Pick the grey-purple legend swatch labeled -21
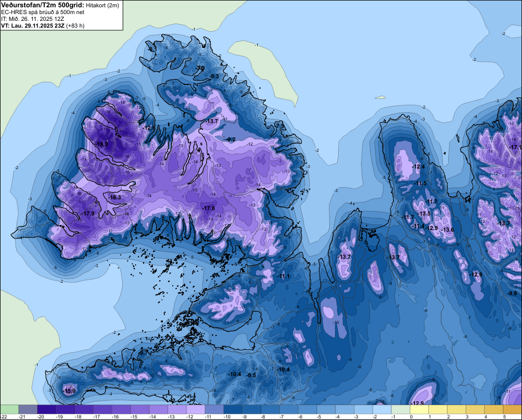The height and width of the screenshot is (420, 522). click(x=28, y=410)
